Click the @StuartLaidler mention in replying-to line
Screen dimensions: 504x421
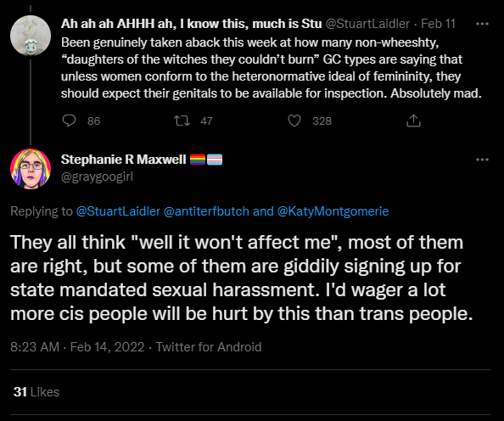[x=118, y=211]
